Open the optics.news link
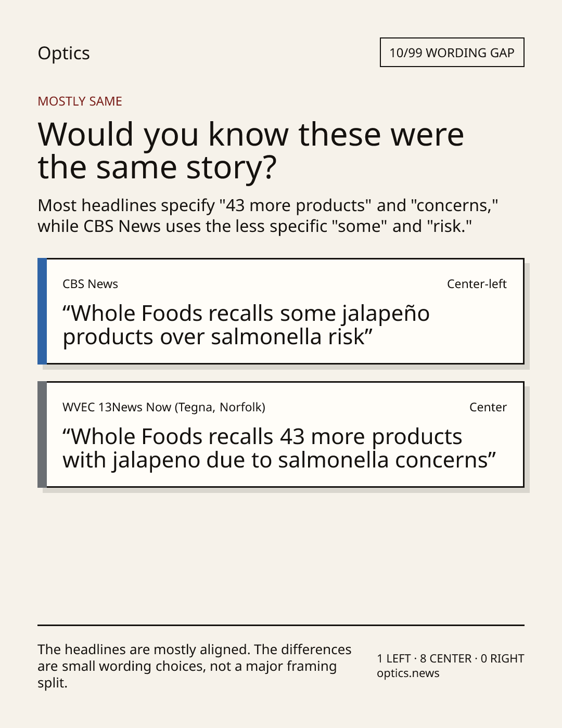The image size is (562, 728). coord(408,673)
